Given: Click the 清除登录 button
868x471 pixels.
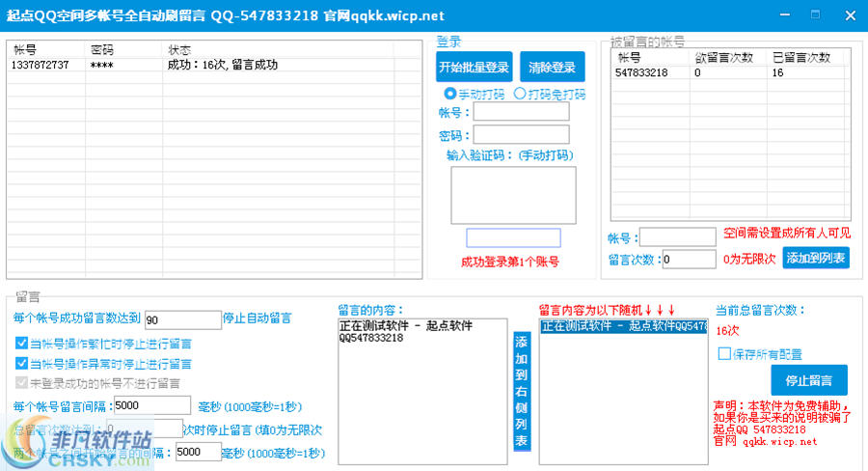Looking at the screenshot, I should [x=552, y=67].
